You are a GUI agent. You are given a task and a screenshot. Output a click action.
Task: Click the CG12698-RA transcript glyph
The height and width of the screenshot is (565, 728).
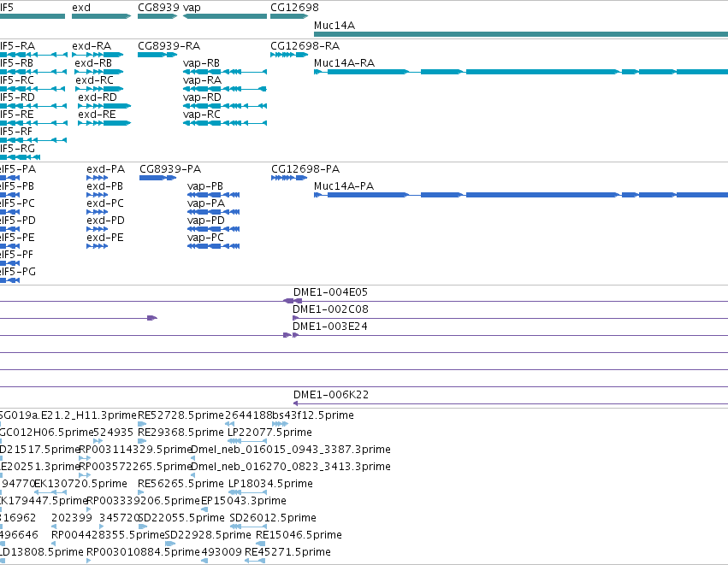289,55
